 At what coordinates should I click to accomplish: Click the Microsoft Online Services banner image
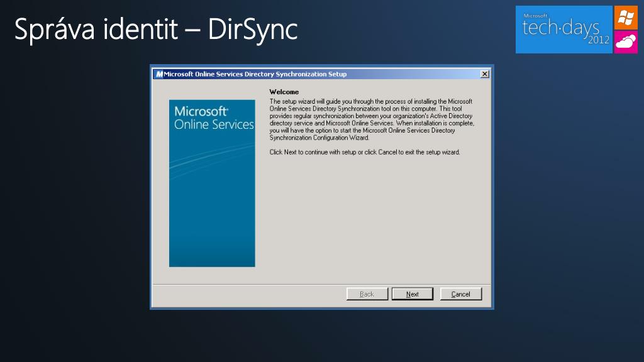pos(212,183)
